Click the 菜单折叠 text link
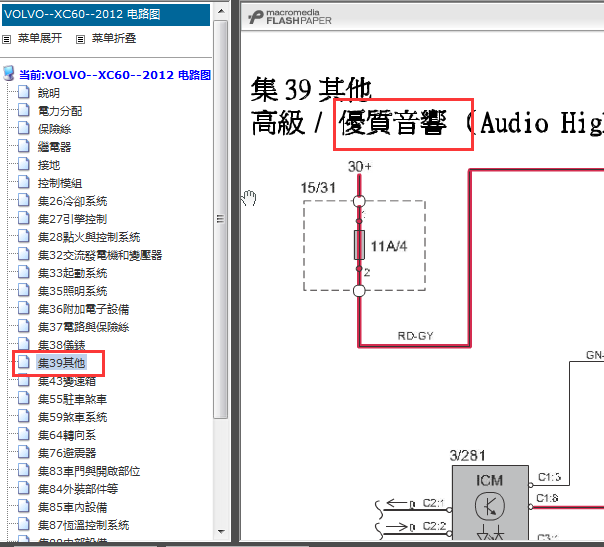Image resolution: width=604 pixels, height=547 pixels. (114, 38)
